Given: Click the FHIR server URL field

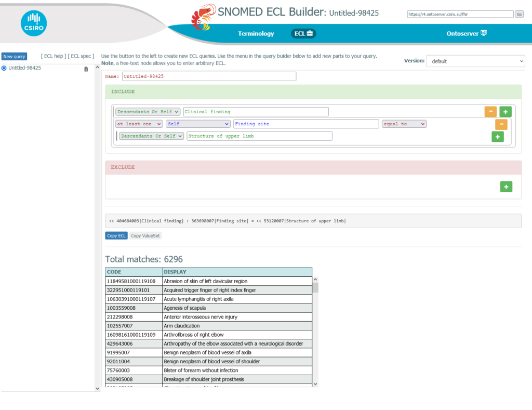Looking at the screenshot, I should [460, 14].
